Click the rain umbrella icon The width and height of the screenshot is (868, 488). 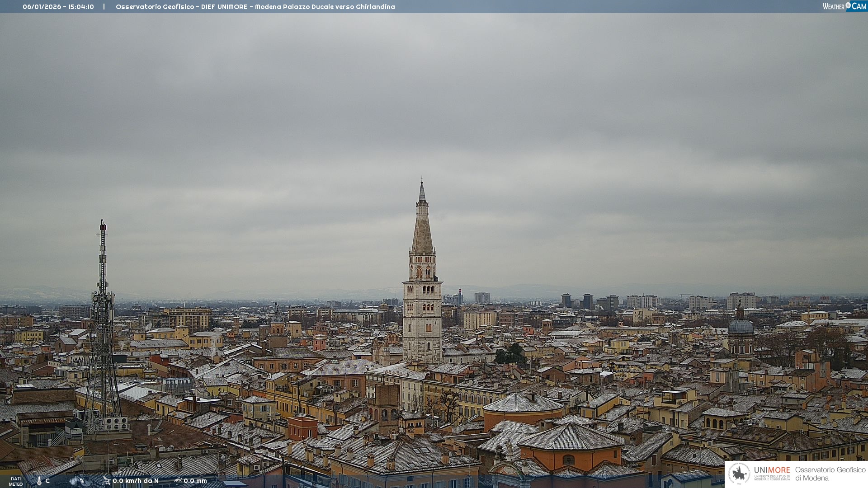point(178,481)
